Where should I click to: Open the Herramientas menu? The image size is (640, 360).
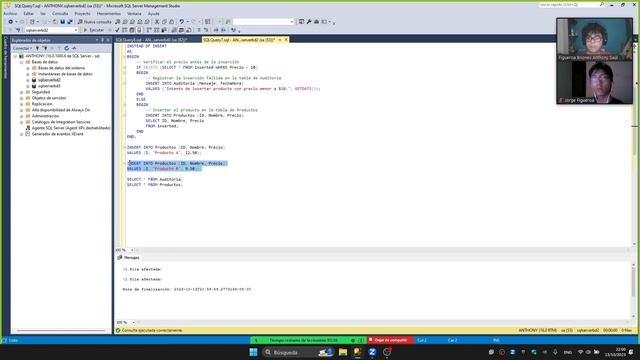(x=109, y=13)
